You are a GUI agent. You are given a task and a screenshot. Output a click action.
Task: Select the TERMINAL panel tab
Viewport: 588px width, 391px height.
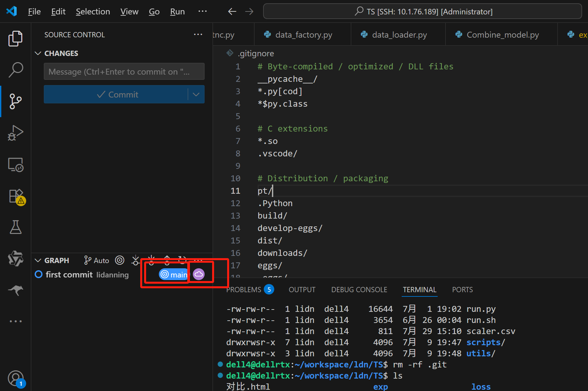(419, 290)
